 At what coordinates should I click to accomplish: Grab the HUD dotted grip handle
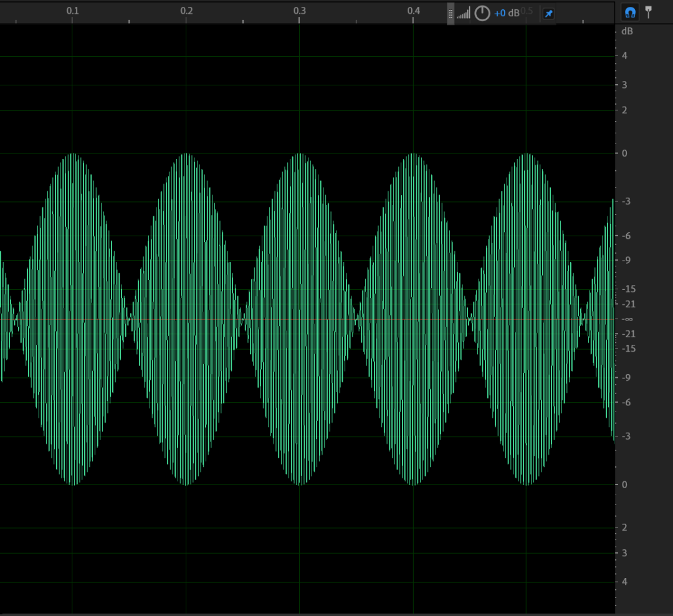(x=451, y=14)
